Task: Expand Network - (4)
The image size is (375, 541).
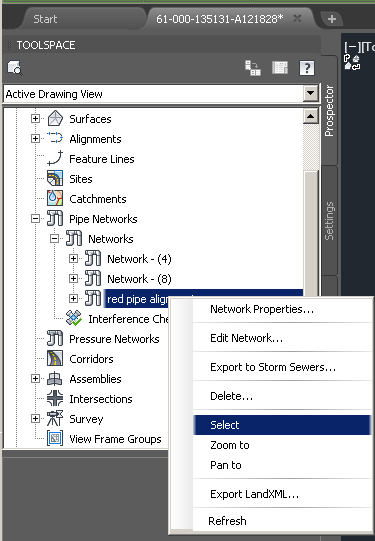Action: point(73,259)
